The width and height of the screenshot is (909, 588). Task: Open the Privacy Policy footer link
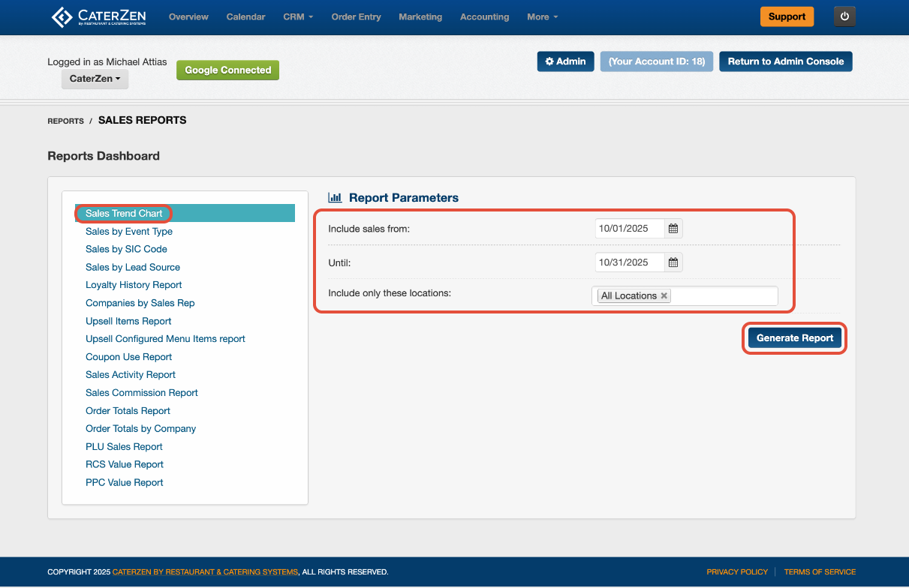[737, 572]
